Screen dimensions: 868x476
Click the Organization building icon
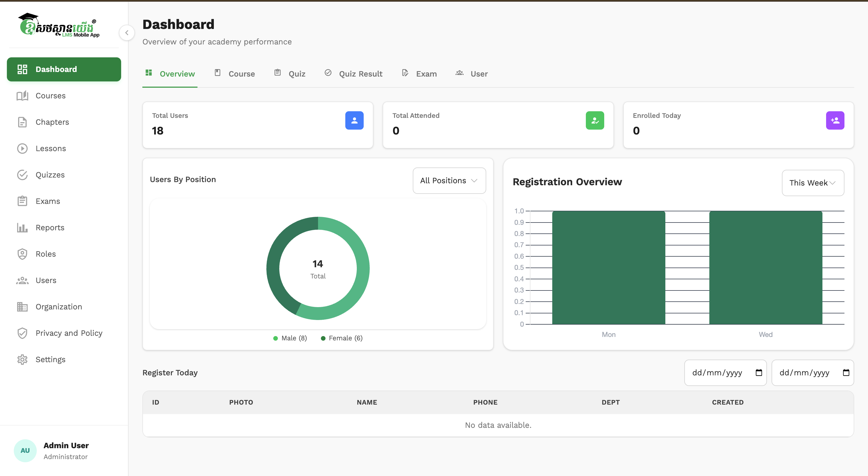[22, 307]
